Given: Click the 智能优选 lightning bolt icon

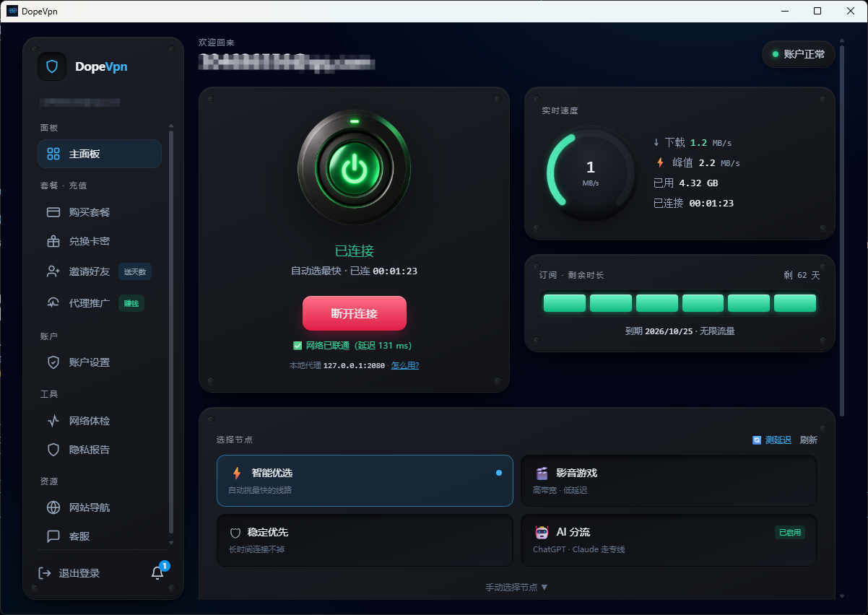Looking at the screenshot, I should click(236, 474).
